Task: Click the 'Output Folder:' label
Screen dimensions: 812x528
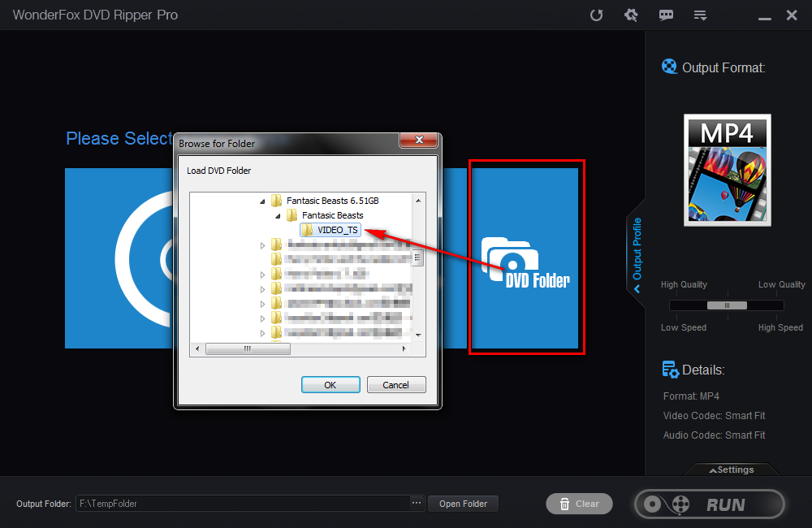Action: point(44,504)
